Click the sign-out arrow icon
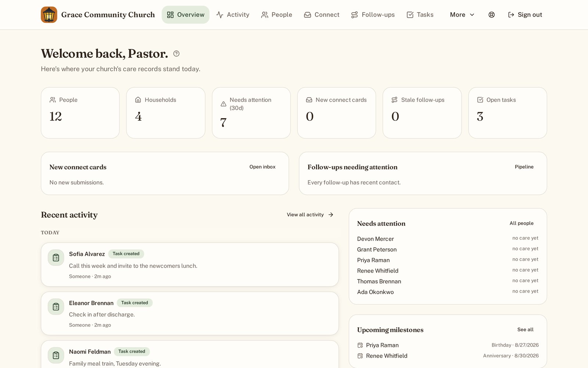The image size is (588, 368). [511, 15]
